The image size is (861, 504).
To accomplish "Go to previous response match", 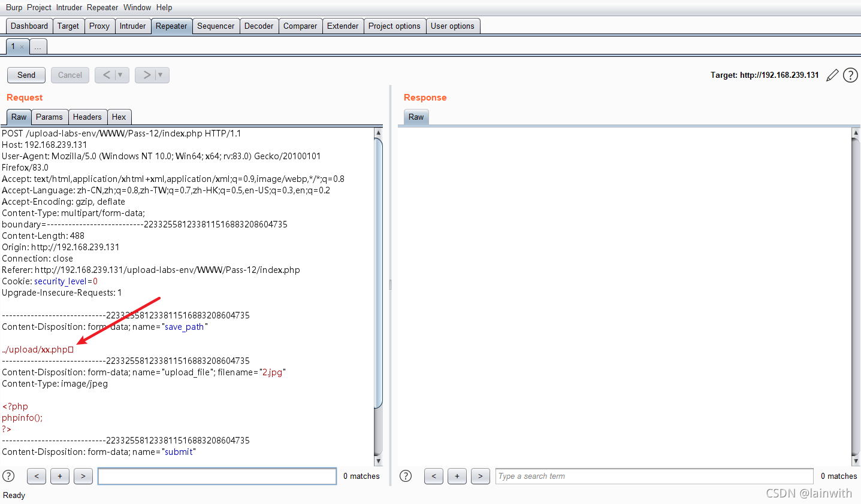I will point(434,476).
